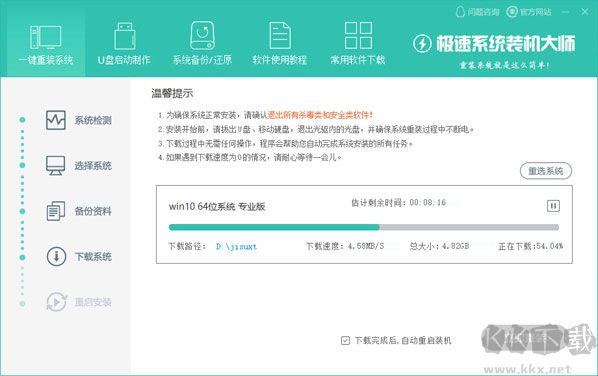Click the 极速系统装机大师 title text
Image resolution: width=598 pixels, height=376 pixels.
tap(506, 44)
